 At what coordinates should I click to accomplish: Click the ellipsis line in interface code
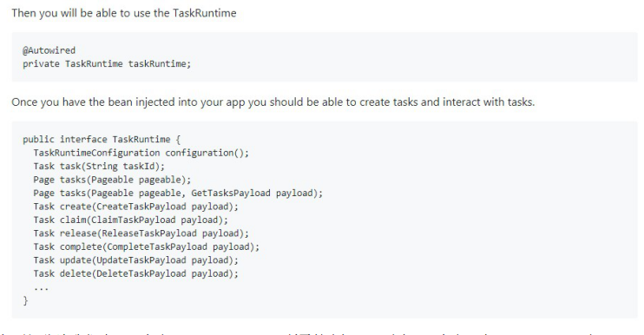(41, 289)
